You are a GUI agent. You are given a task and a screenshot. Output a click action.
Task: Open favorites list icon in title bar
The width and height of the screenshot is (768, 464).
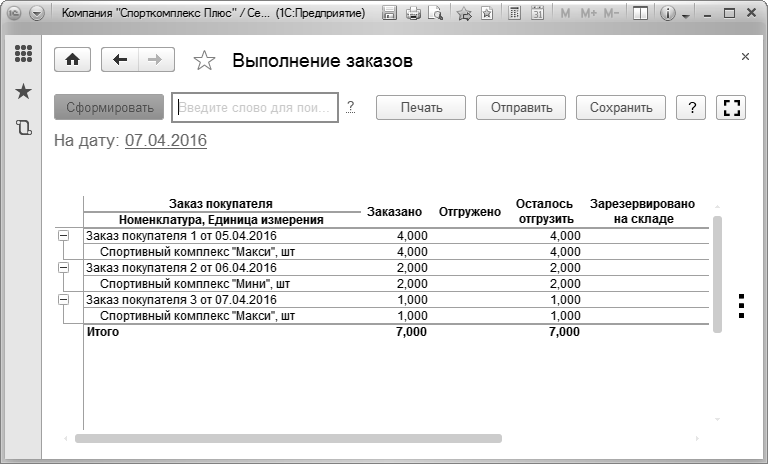tap(487, 13)
